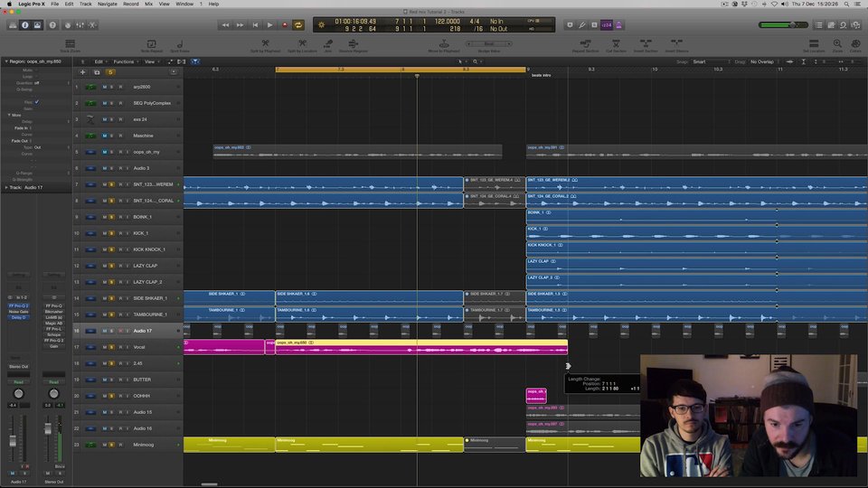868x488 pixels.
Task: Click the Join regions toolbar icon
Action: click(327, 45)
